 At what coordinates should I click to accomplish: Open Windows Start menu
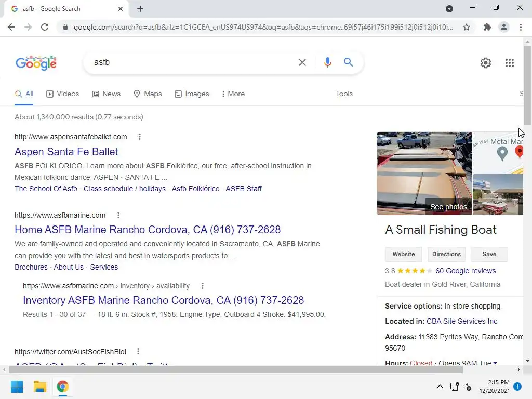coord(17,387)
